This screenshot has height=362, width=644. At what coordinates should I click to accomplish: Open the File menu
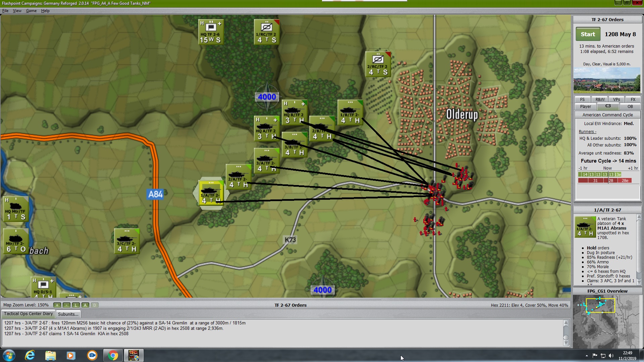5,11
